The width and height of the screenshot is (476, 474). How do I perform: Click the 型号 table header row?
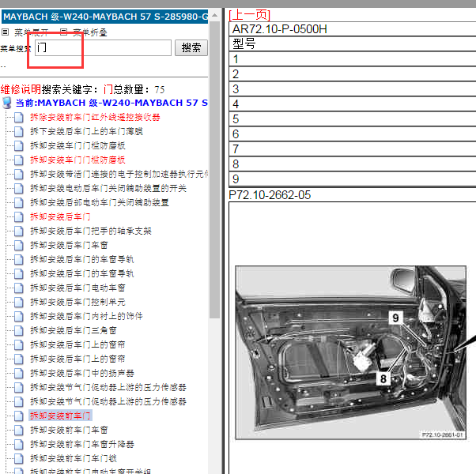click(x=352, y=44)
